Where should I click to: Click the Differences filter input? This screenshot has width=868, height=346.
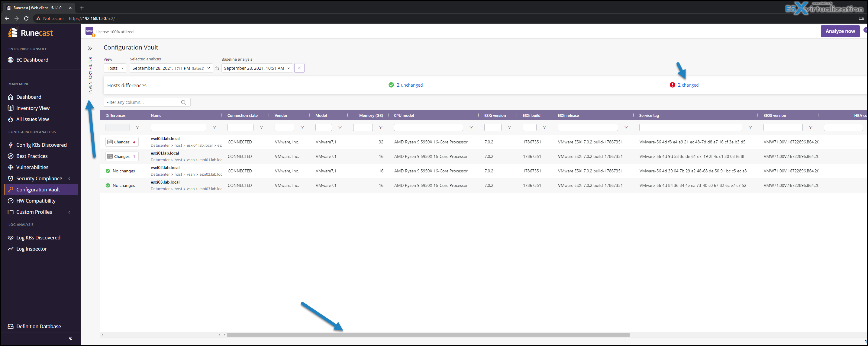pos(117,128)
